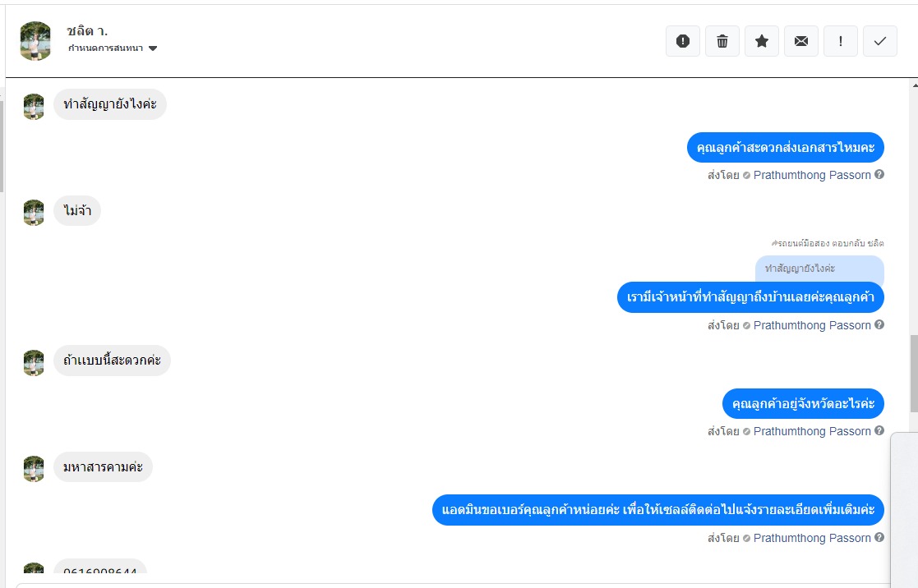Image resolution: width=918 pixels, height=588 pixels.
Task: Click the customer avatar beside มหาสารคามค่ะ
Action: [34, 468]
